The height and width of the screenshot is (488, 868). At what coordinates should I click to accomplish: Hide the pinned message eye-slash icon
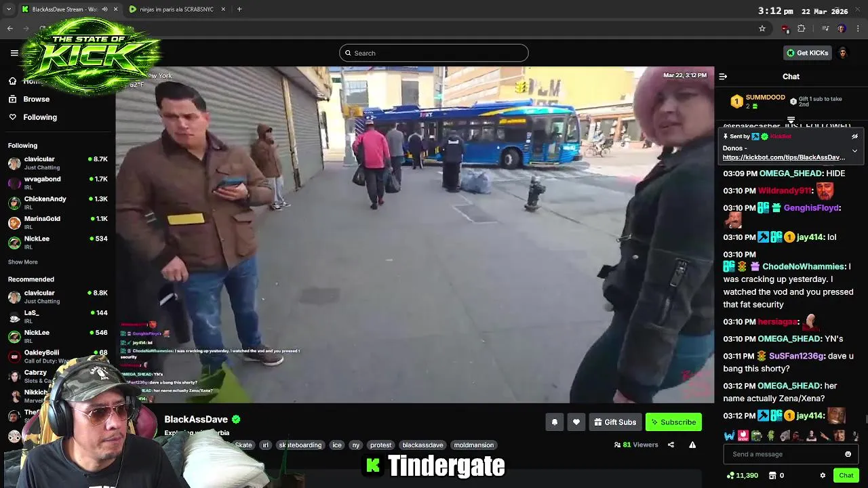(x=854, y=136)
